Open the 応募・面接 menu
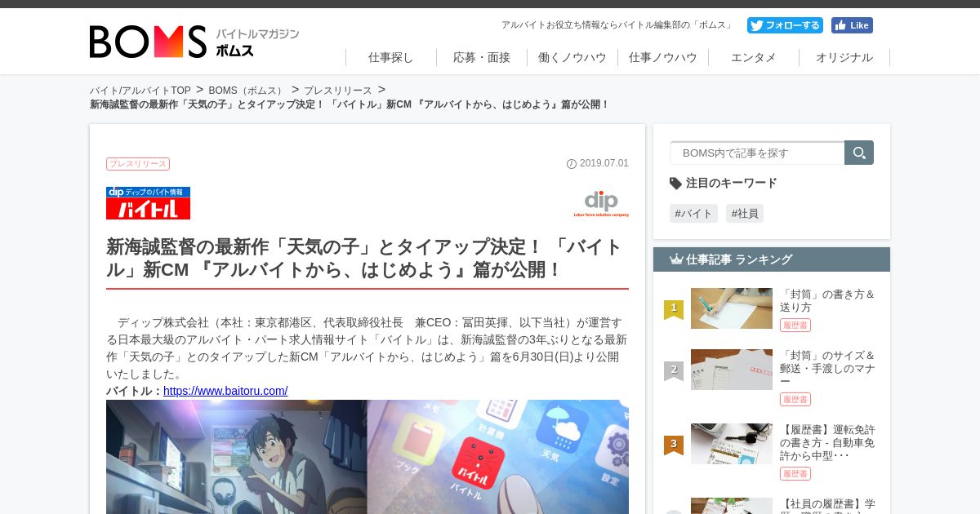This screenshot has height=514, width=980. pyautogui.click(x=482, y=57)
